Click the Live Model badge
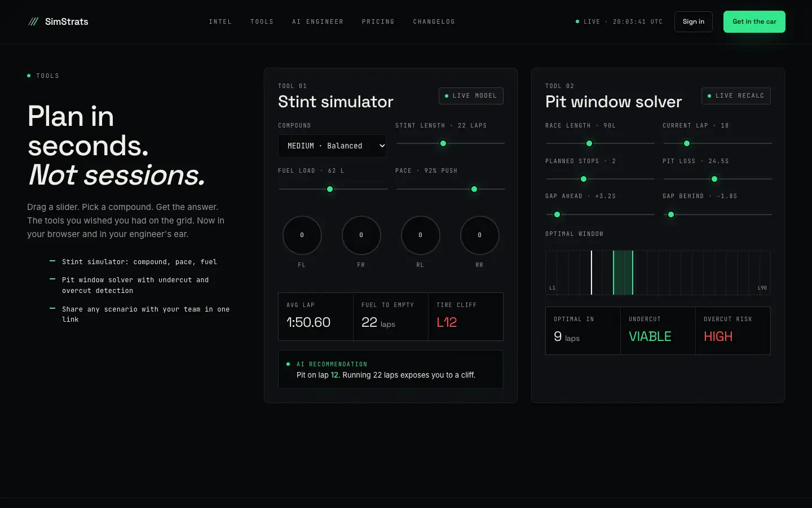The image size is (812, 508). [x=471, y=96]
